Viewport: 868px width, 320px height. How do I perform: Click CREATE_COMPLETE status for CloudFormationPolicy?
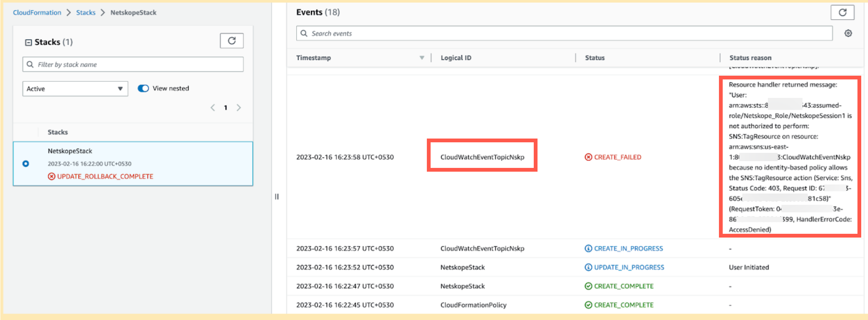(624, 305)
